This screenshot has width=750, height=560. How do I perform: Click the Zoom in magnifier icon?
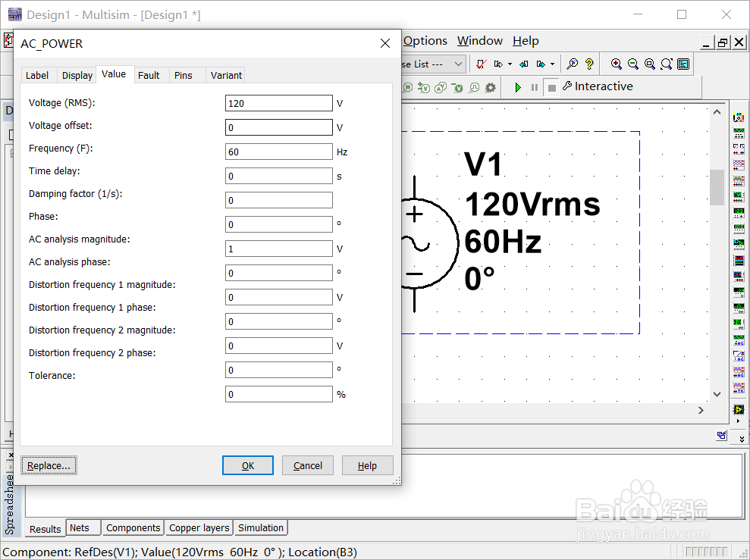point(617,64)
